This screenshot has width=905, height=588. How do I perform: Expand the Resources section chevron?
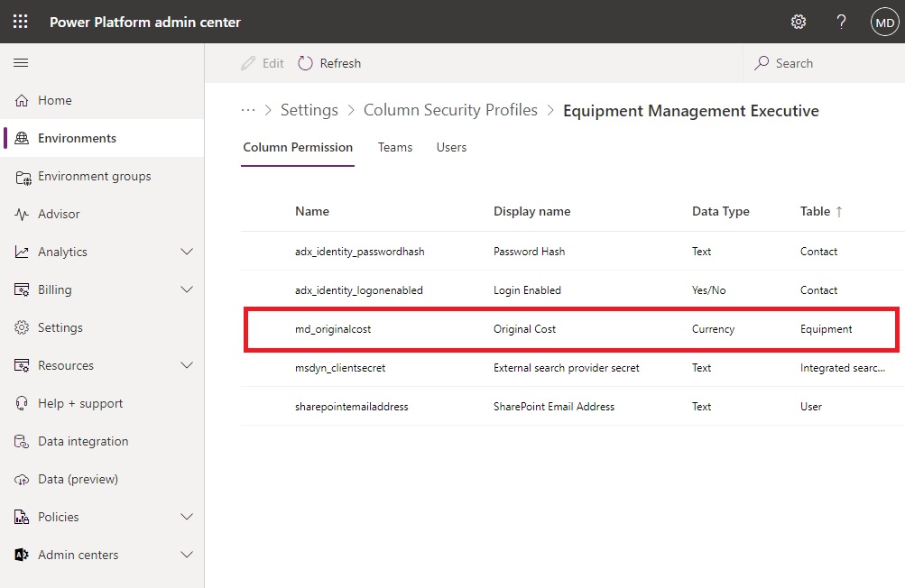tap(187, 365)
